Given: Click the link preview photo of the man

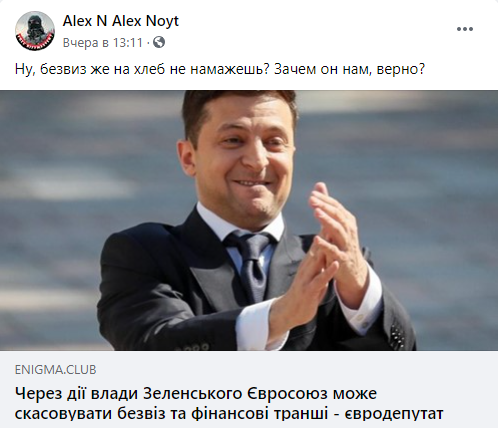Looking at the screenshot, I should pyautogui.click(x=249, y=220).
